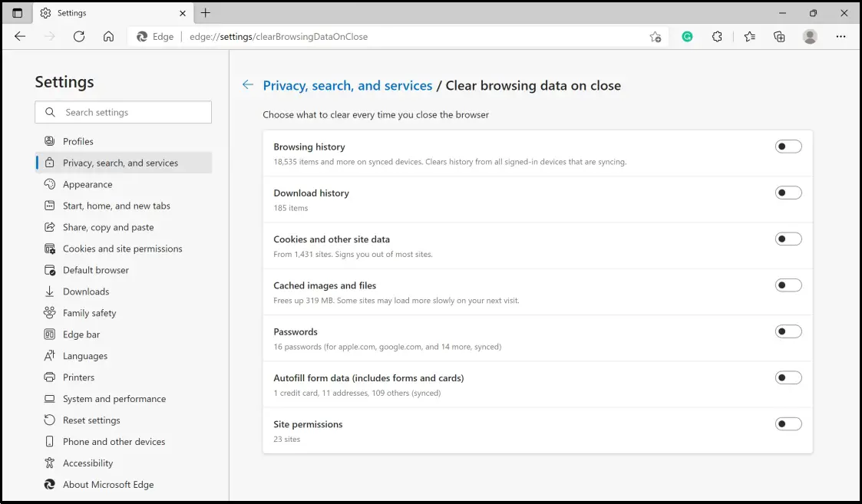Viewport: 862px width, 504px height.
Task: Click the profile avatar icon
Action: pos(810,36)
